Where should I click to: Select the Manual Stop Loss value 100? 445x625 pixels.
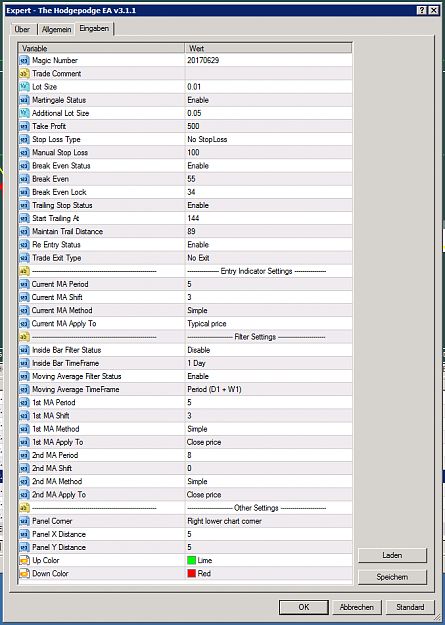pyautogui.click(x=193, y=153)
